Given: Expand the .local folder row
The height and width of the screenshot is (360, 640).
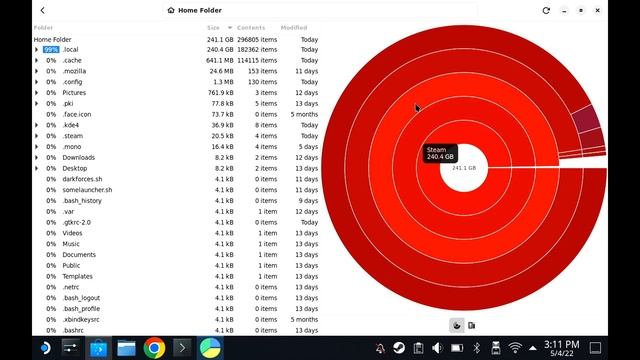Looking at the screenshot, I should [36, 50].
